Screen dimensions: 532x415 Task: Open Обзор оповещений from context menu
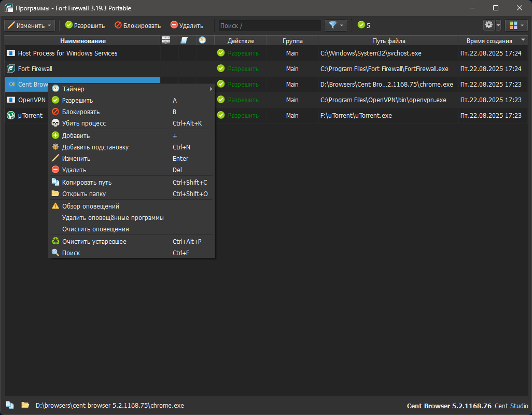[132, 206]
